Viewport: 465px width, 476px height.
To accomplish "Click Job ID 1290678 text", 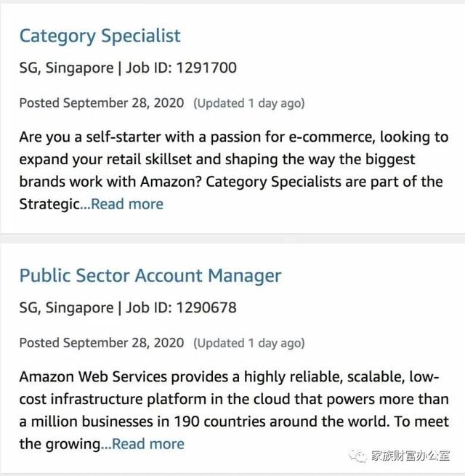I will (182, 308).
